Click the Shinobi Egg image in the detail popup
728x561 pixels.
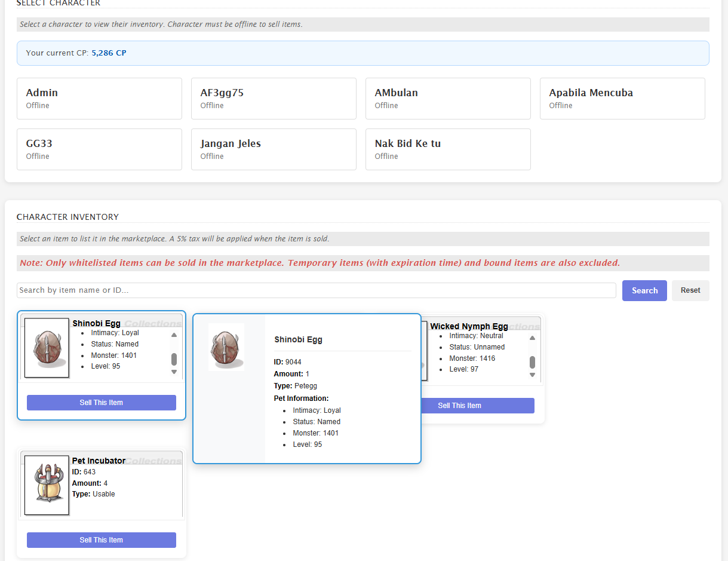click(x=226, y=347)
